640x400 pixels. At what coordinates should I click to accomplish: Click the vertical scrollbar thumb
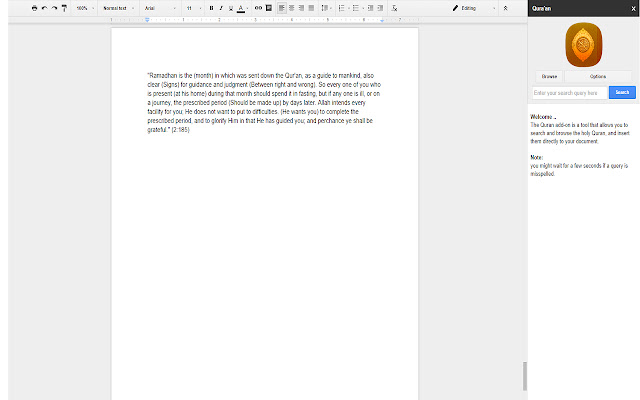[x=525, y=376]
